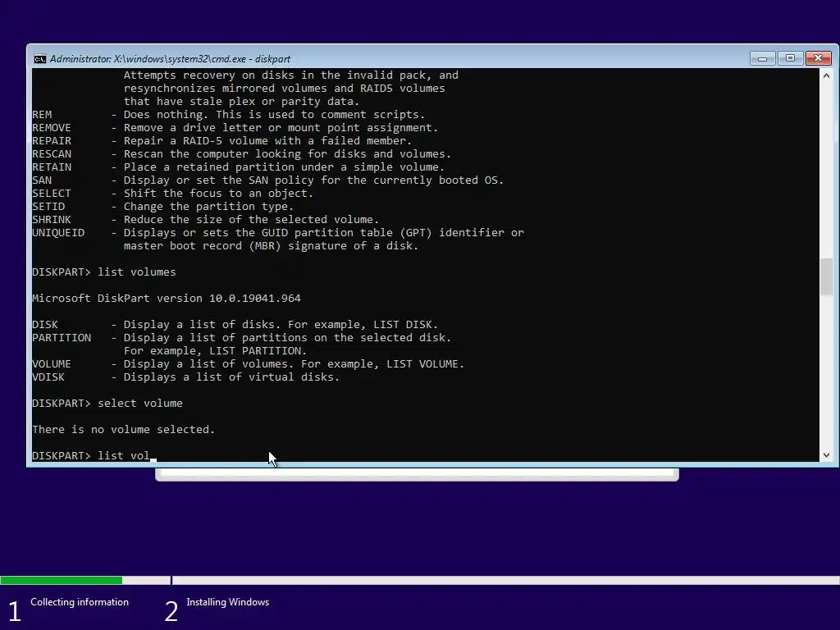Click the 'list vol' command prompt line
The height and width of the screenshot is (630, 840).
94,455
